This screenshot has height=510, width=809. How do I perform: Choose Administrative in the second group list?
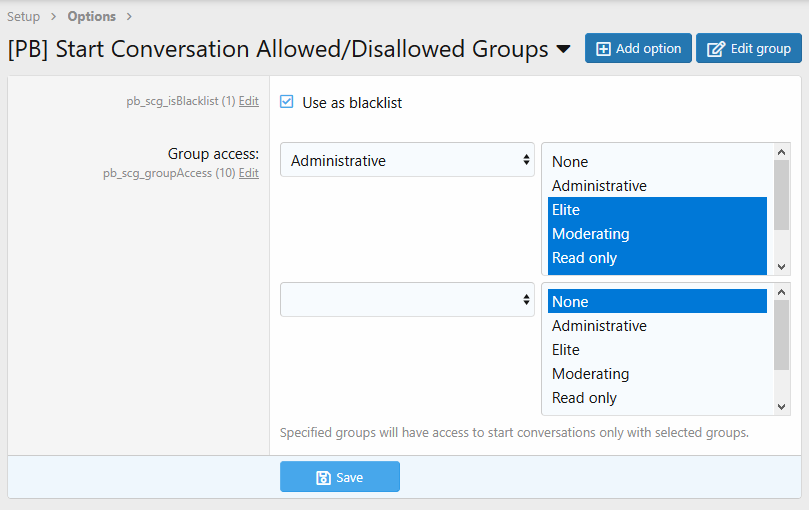(x=599, y=326)
